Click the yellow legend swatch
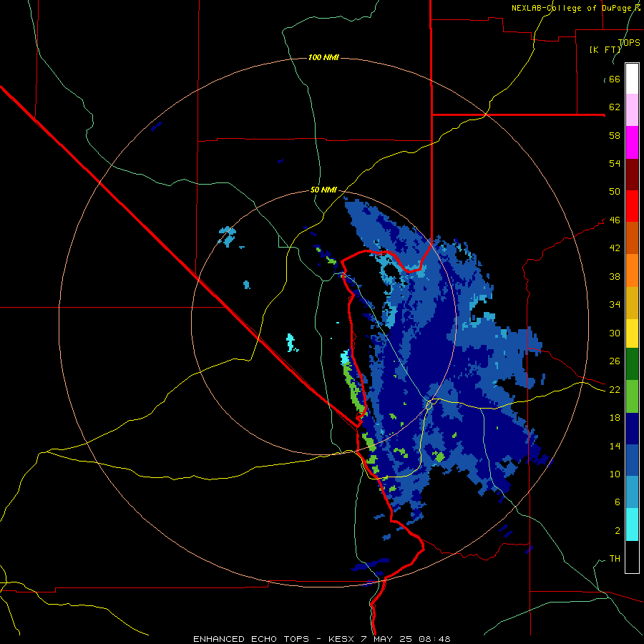 pyautogui.click(x=632, y=333)
